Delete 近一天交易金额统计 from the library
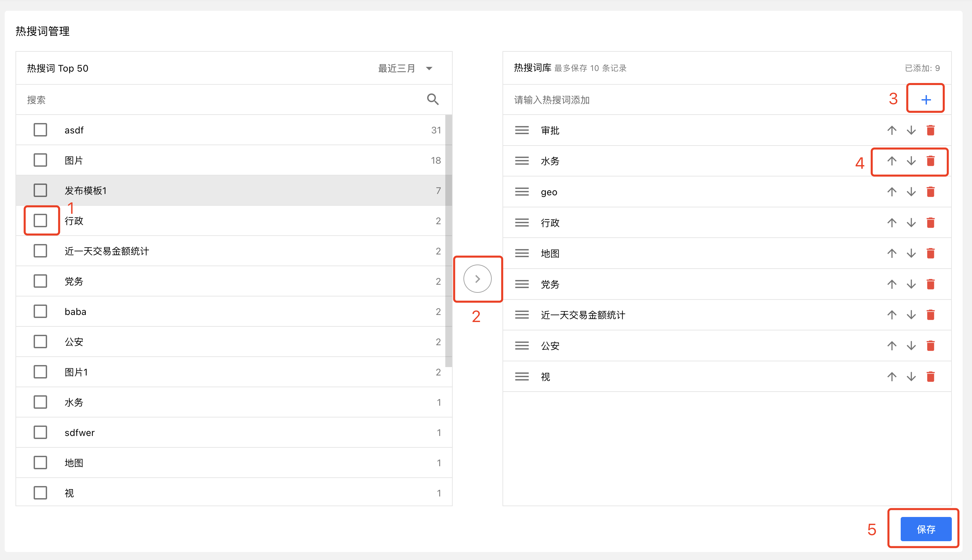The image size is (972, 560). pos(930,315)
